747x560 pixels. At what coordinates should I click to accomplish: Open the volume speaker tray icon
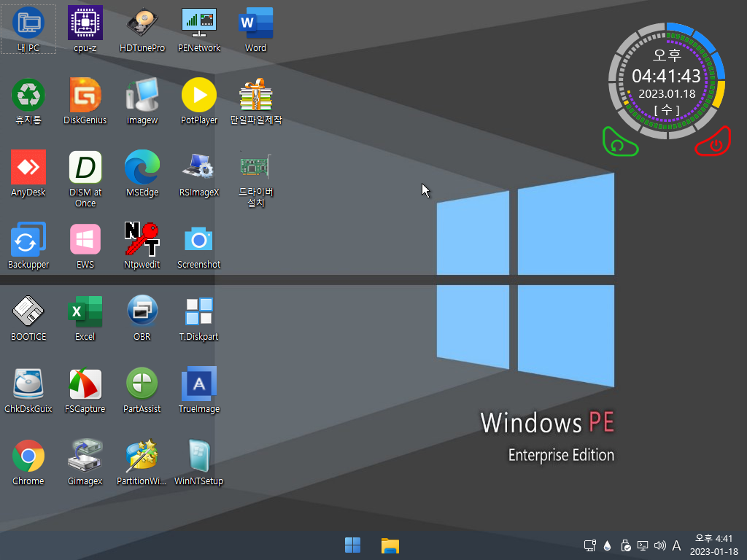(x=659, y=545)
